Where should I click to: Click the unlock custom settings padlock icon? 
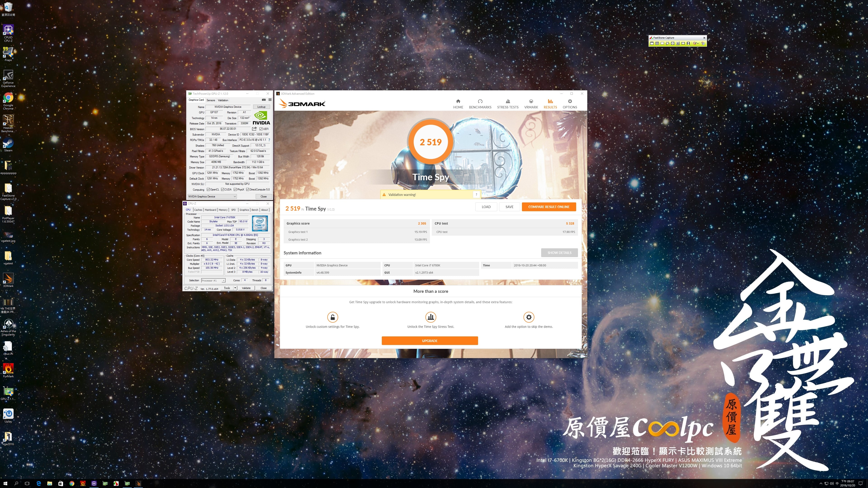(x=333, y=317)
